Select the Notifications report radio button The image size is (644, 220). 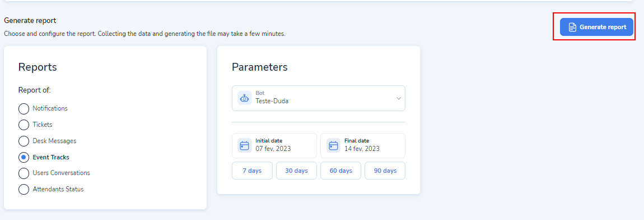pyautogui.click(x=24, y=109)
